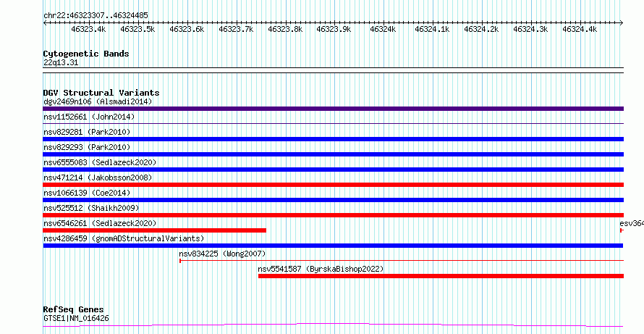This screenshot has width=644, height=334.
Task: Click the nsv829293 (Park2010) label
Action: (87, 147)
